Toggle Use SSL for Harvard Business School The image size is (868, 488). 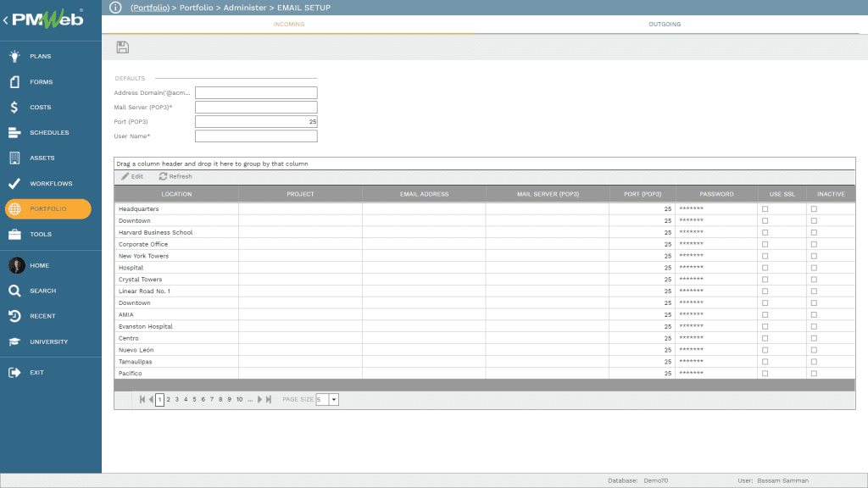[765, 232]
